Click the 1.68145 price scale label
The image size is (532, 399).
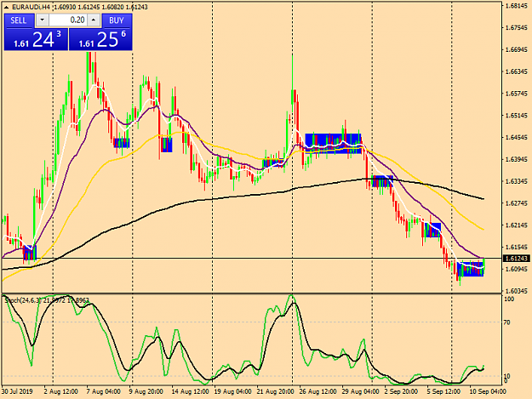point(516,6)
